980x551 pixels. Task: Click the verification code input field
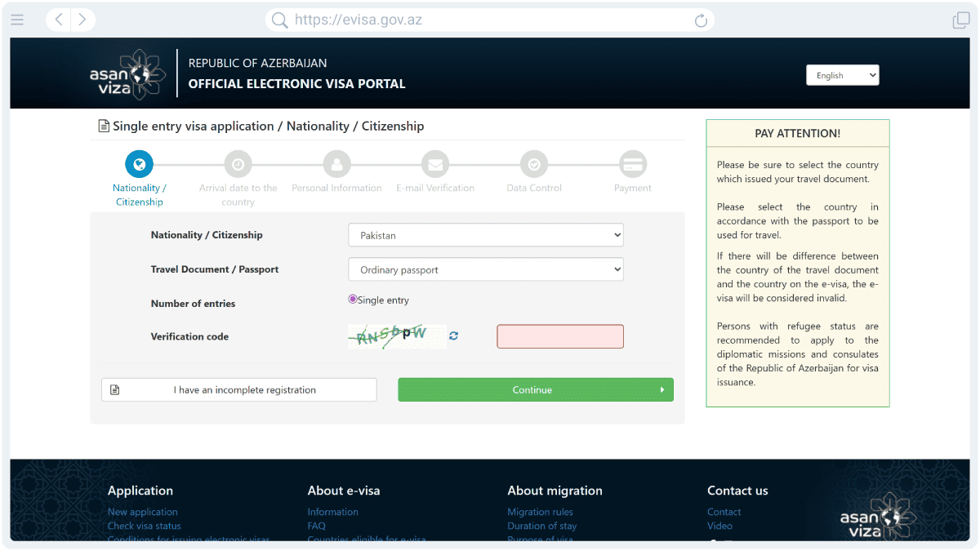560,335
